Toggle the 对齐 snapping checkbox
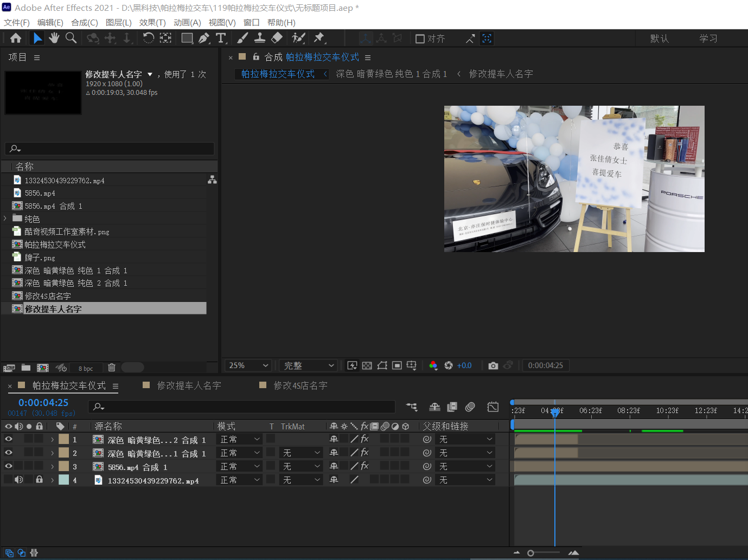 point(420,38)
